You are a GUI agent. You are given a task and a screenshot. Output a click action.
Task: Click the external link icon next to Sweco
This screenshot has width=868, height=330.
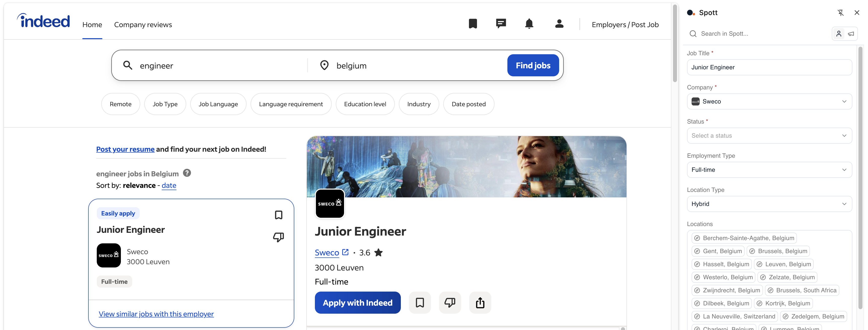(x=345, y=252)
